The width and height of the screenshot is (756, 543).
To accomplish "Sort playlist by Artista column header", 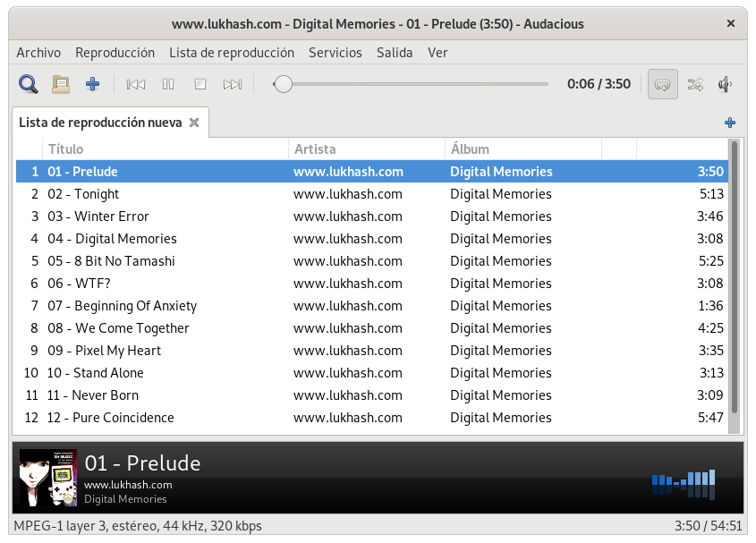I will pos(366,149).
